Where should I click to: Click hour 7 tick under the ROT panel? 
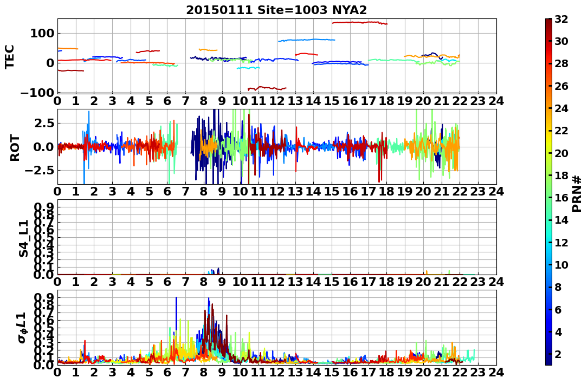[x=186, y=192]
